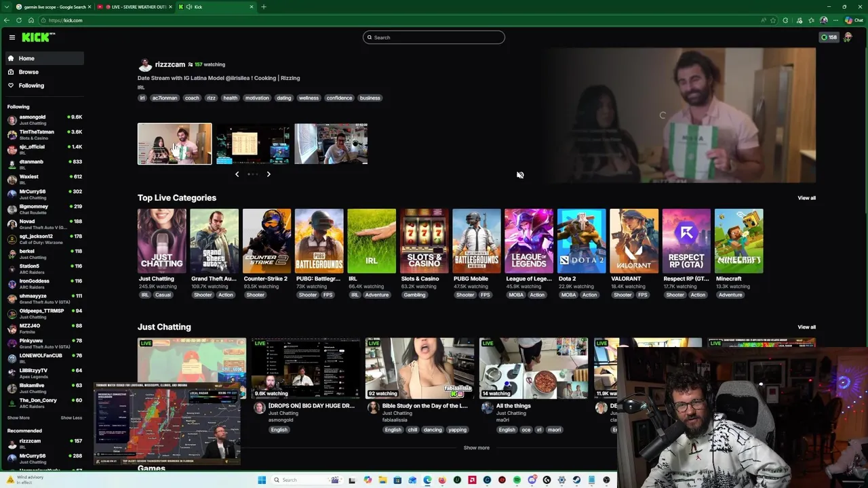Click the browser home button

click(31, 20)
